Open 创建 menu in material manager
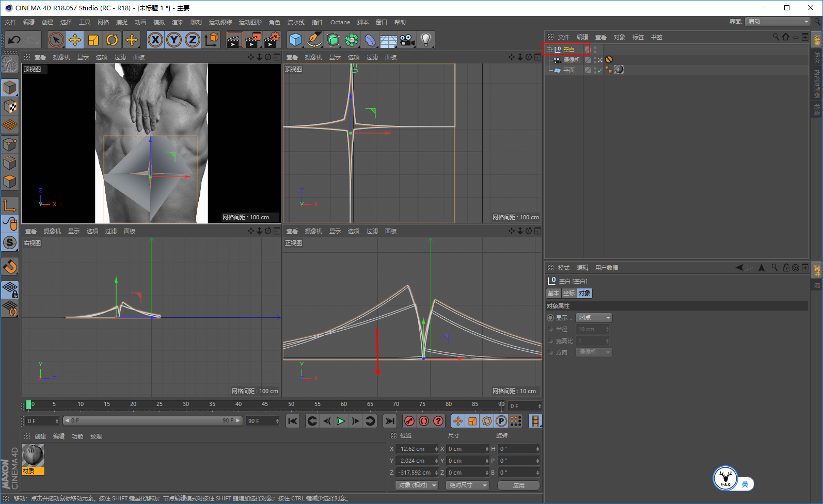This screenshot has width=823, height=504. click(x=40, y=436)
